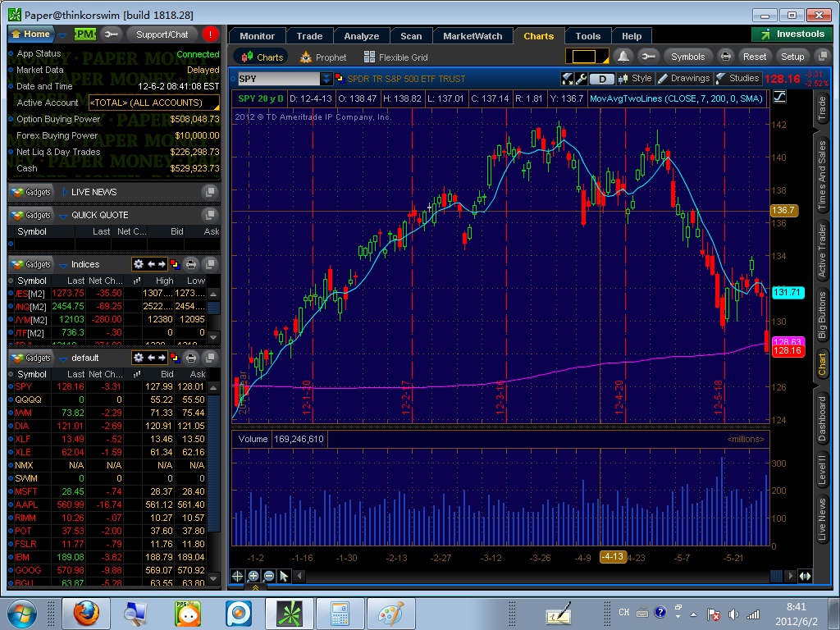Open Paint from the taskbar

tap(391, 614)
